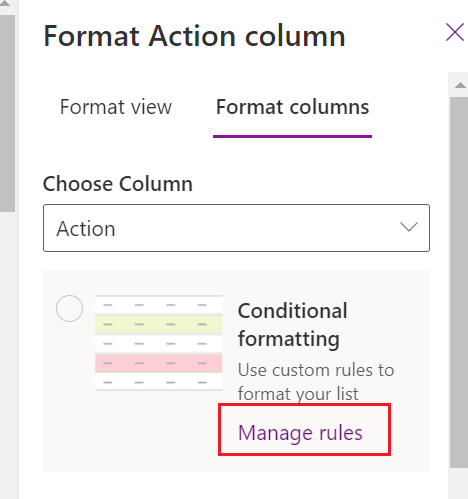The width and height of the screenshot is (468, 499).
Task: Click the Conditional formatting heading text
Action: [x=292, y=325]
